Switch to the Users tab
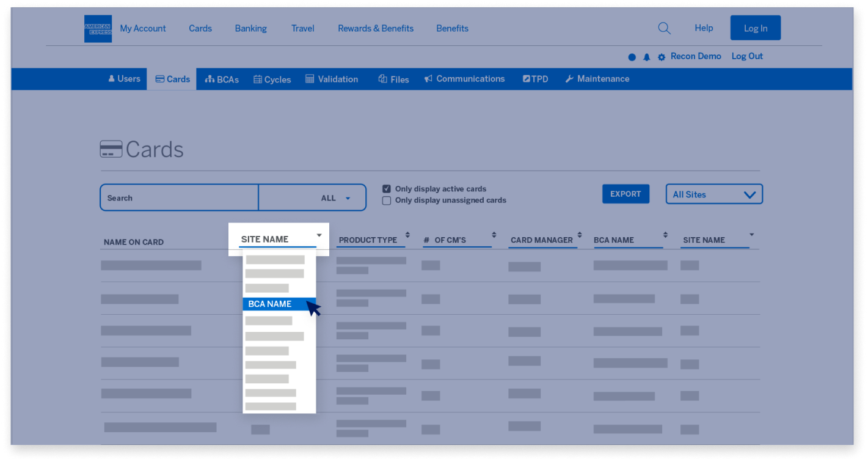868x459 pixels. point(123,78)
